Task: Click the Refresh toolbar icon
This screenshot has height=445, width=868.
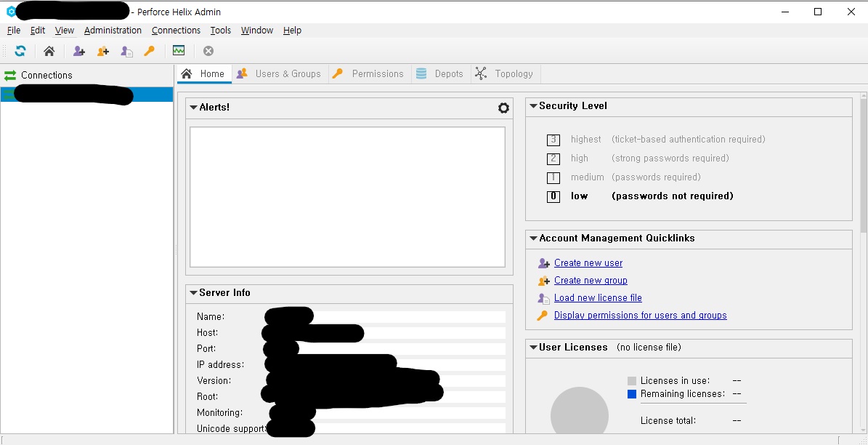Action: [20, 51]
